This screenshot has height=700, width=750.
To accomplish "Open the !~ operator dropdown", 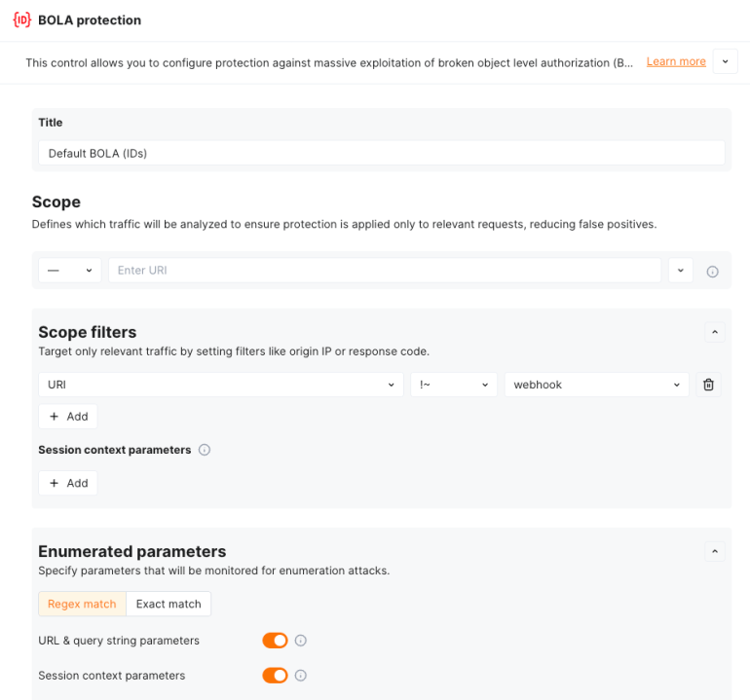I will [454, 385].
